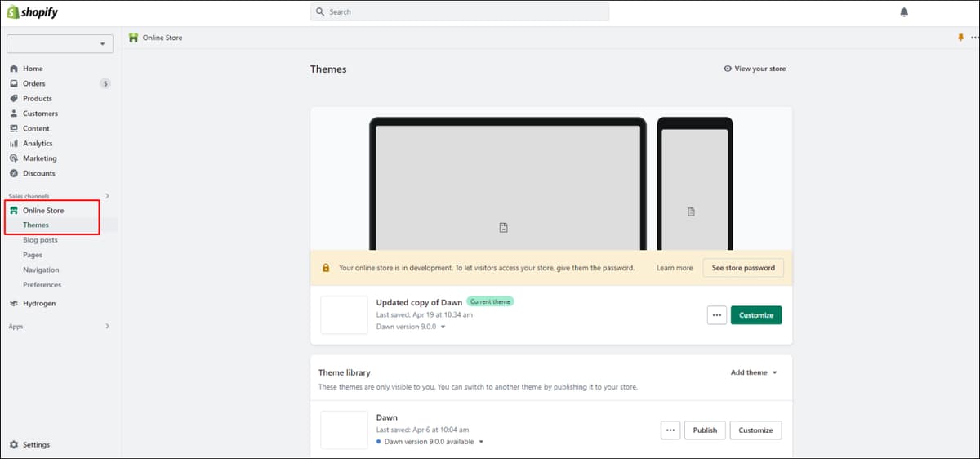Screen dimensions: 980x459
Task: Click the Shopify logo
Action: [x=33, y=12]
